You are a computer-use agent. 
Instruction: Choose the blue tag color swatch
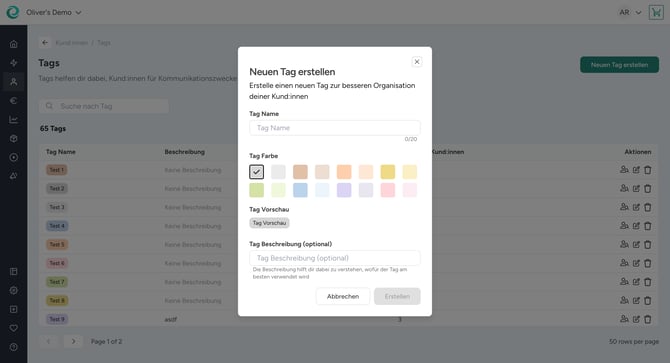(300, 190)
